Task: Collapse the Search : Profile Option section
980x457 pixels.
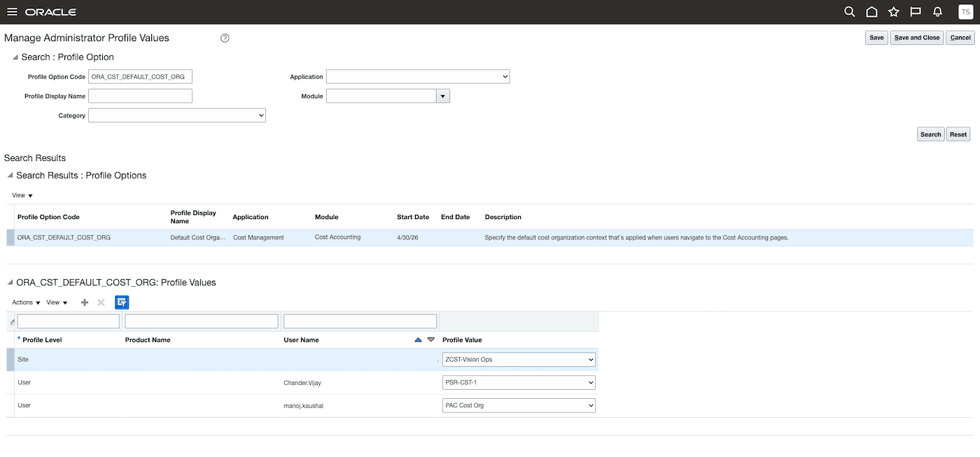Action: coord(15,57)
